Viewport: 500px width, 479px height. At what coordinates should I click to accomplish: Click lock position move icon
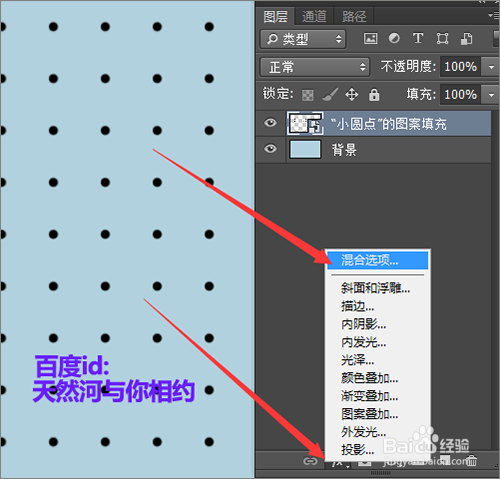[352, 95]
